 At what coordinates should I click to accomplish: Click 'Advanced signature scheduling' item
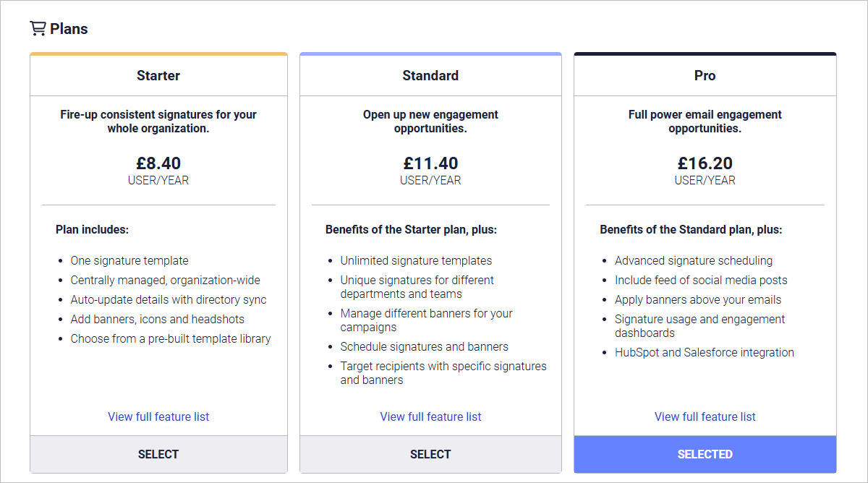click(694, 261)
